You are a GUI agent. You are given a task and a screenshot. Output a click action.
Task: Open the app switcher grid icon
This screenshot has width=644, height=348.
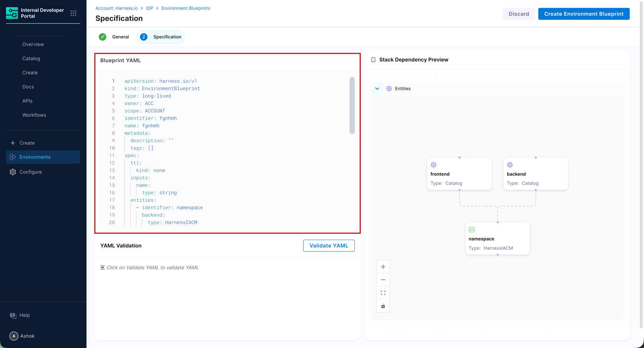point(73,13)
